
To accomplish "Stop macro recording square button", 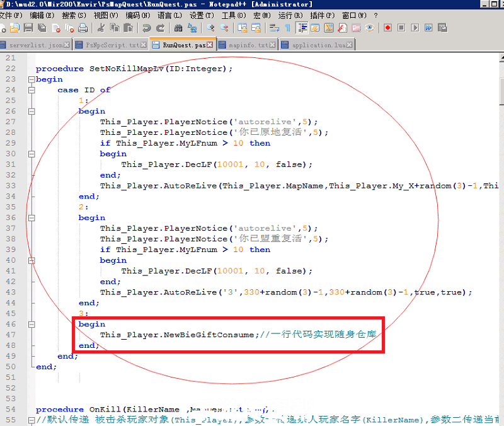I will point(401,28).
